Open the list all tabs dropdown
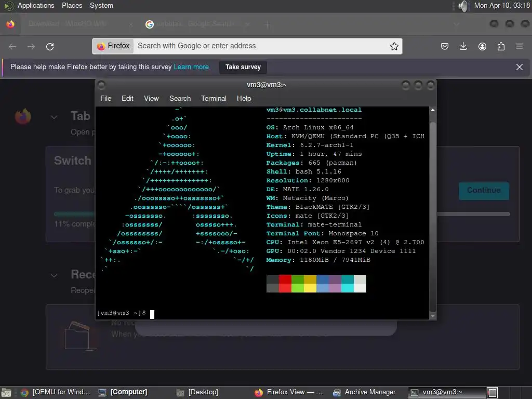Viewport: 532px width, 399px height. click(x=457, y=24)
